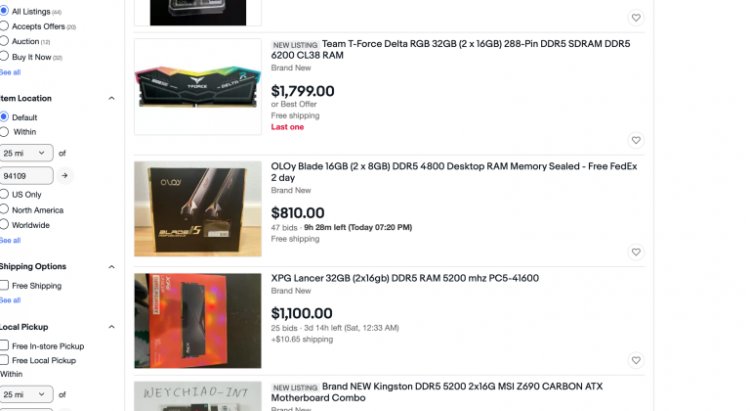
Task: Open the Team T-Force Delta RGB product thumbnail
Action: tap(198, 87)
